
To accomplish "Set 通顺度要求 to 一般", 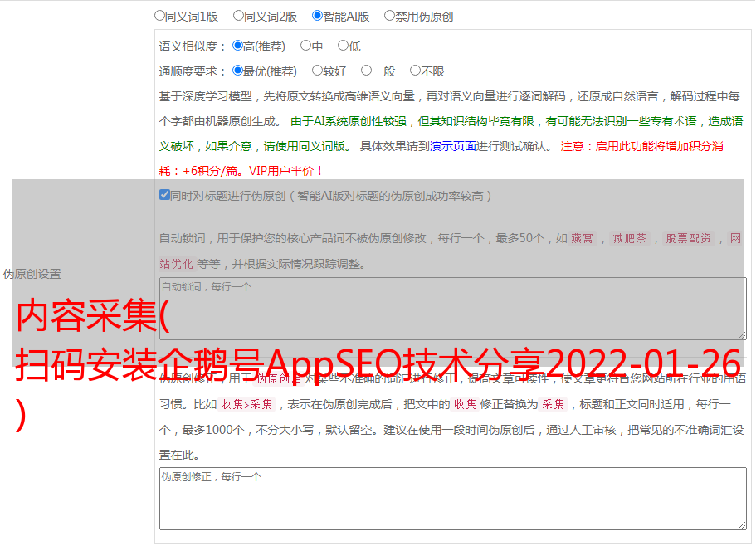I will pyautogui.click(x=367, y=71).
